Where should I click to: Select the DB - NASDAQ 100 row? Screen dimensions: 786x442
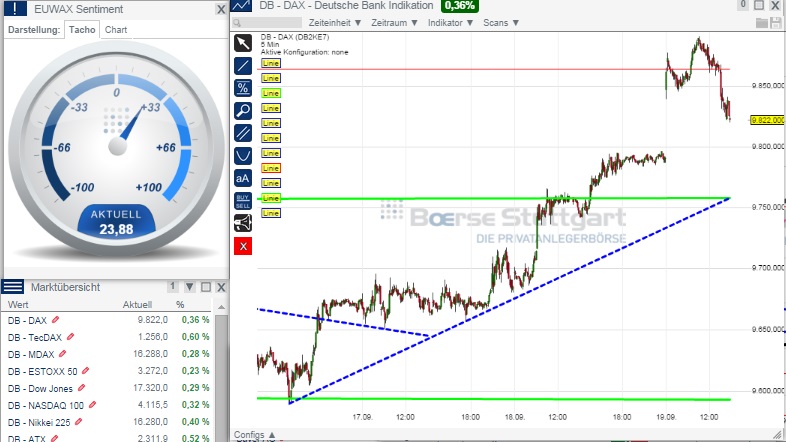pos(109,405)
